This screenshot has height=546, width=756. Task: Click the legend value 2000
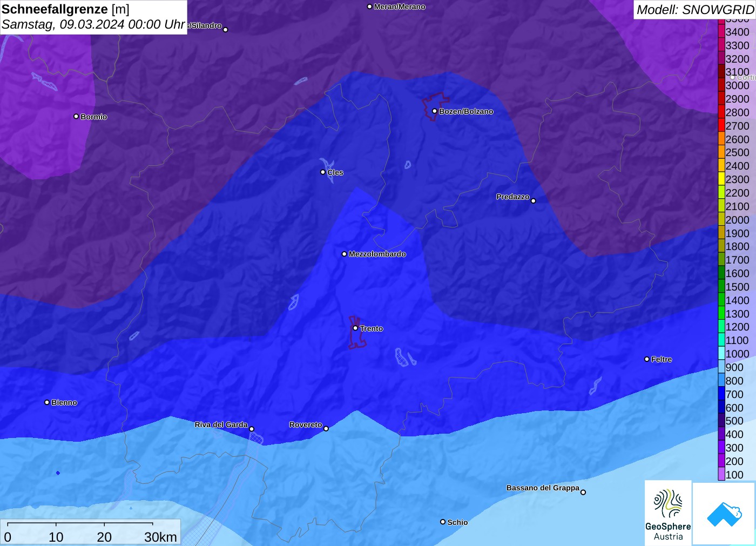pos(737,220)
